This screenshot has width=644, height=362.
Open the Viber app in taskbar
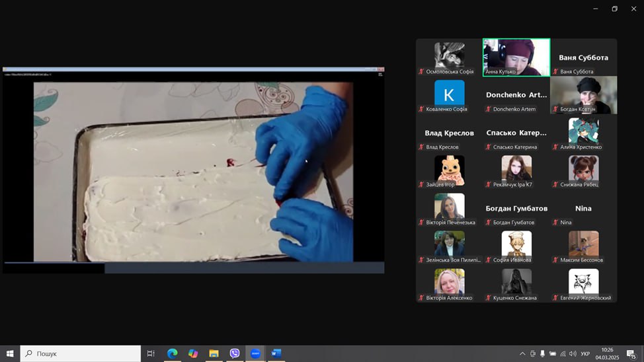[235, 353]
